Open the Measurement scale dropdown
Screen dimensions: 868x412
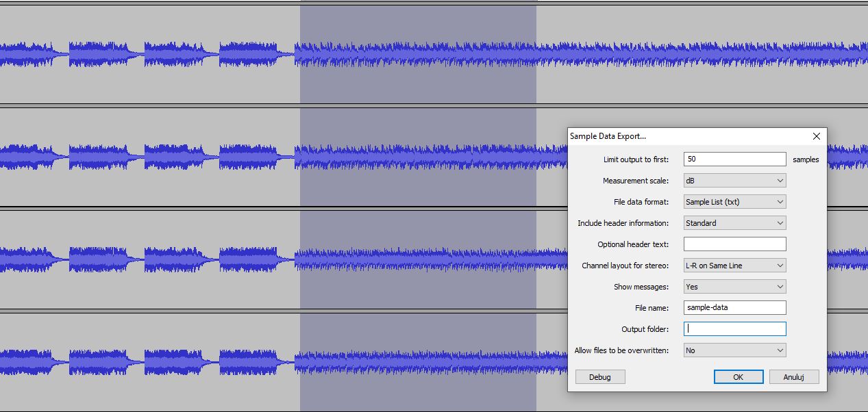(734, 180)
